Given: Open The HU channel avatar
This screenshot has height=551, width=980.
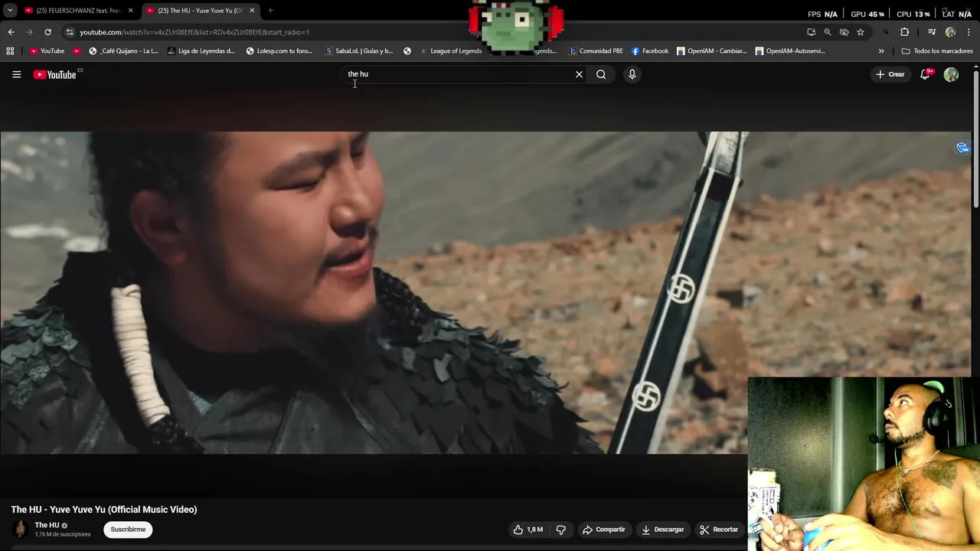Looking at the screenshot, I should [x=20, y=529].
